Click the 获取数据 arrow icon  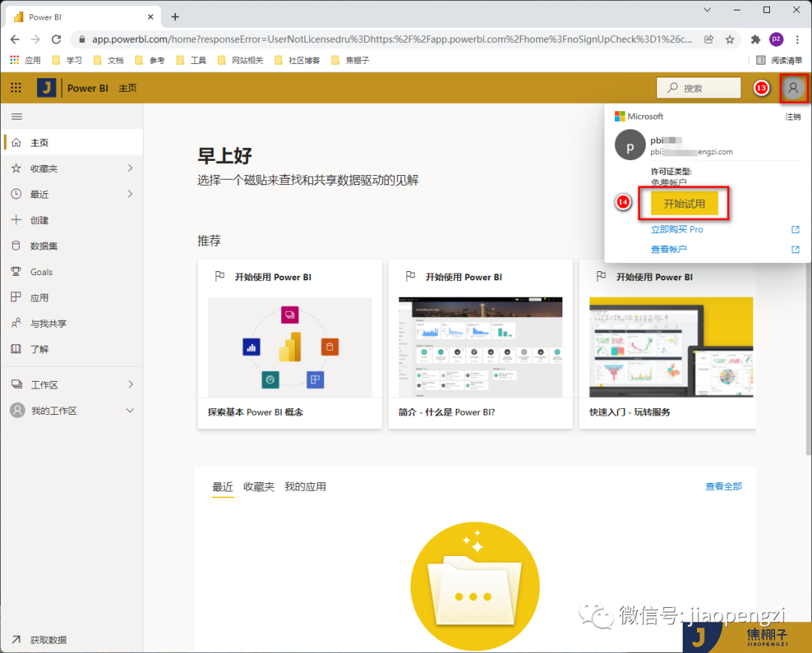coord(16,639)
